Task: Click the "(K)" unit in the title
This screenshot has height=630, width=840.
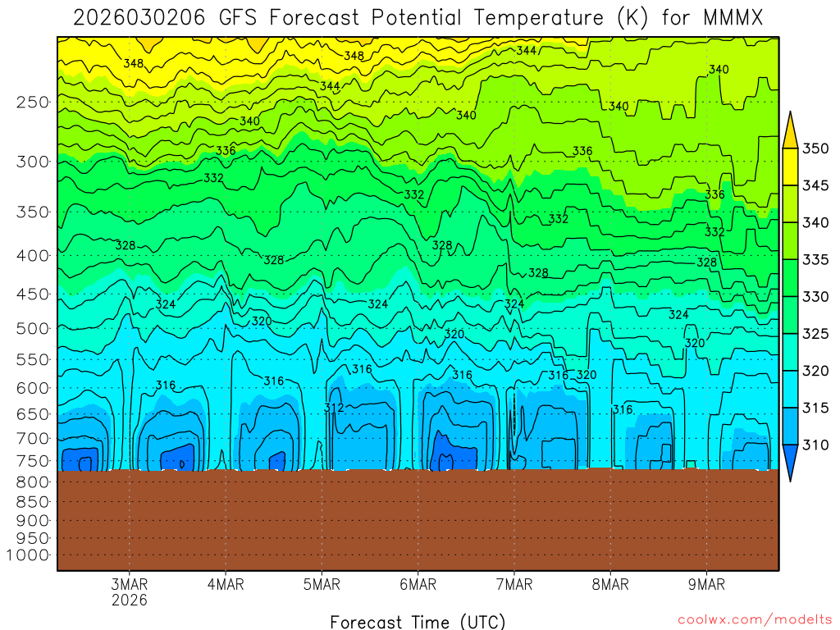Action: click(x=632, y=18)
